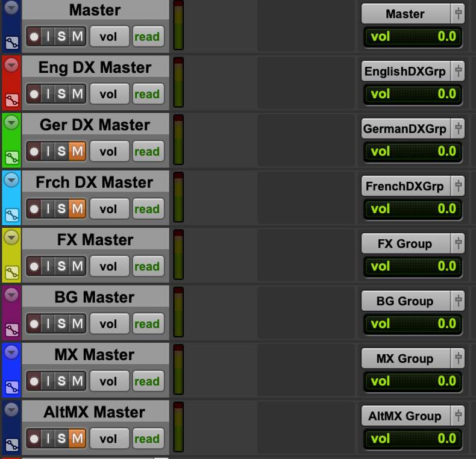Click the automation lane icon on Frch DX Master
Screen dimensions: 476x459
tap(12, 215)
